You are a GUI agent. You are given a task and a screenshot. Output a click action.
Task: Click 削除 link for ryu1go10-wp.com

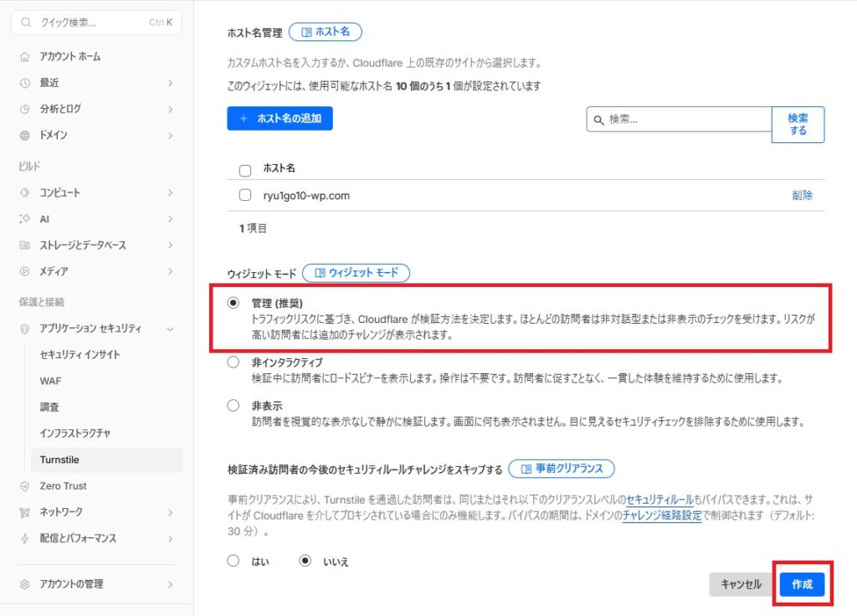click(801, 196)
